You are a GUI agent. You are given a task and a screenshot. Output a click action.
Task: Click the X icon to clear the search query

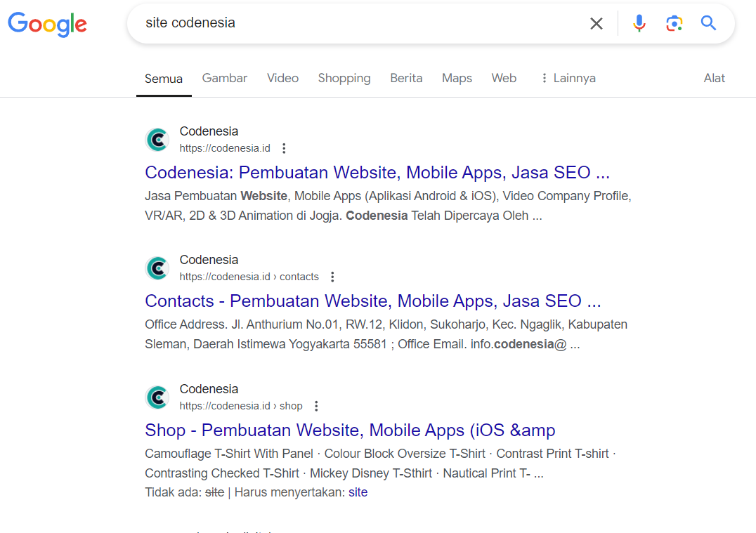(x=597, y=23)
